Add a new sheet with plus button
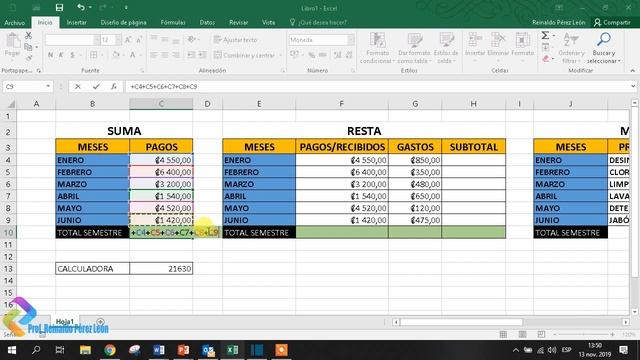The height and width of the screenshot is (360, 640). [x=100, y=322]
